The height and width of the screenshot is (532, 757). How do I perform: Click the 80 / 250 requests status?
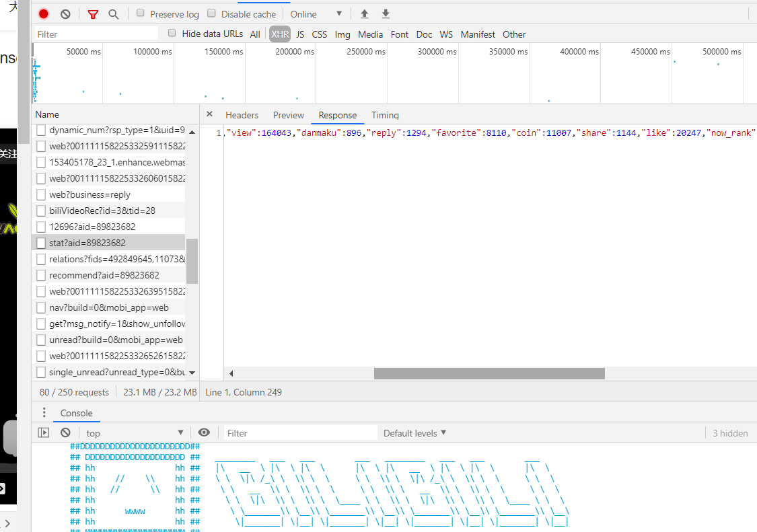(x=74, y=392)
